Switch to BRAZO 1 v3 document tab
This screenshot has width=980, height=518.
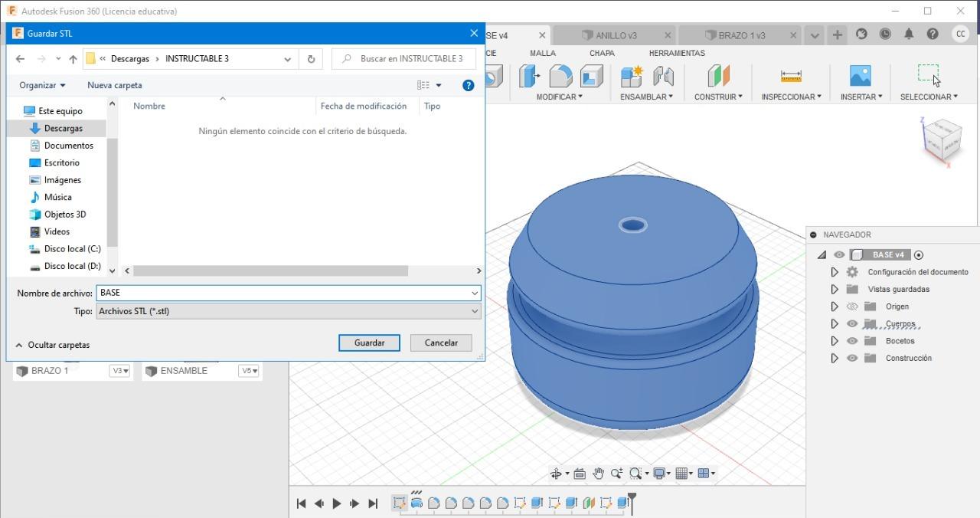pos(742,35)
